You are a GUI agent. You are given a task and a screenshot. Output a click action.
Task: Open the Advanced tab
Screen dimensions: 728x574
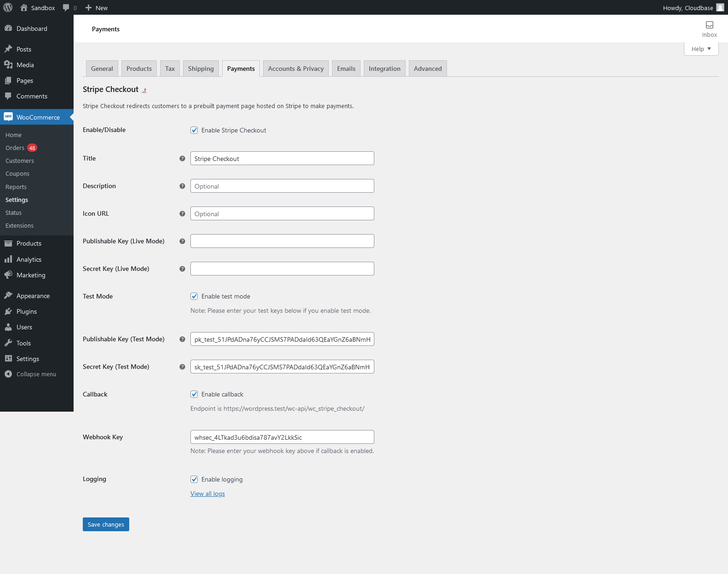(428, 69)
